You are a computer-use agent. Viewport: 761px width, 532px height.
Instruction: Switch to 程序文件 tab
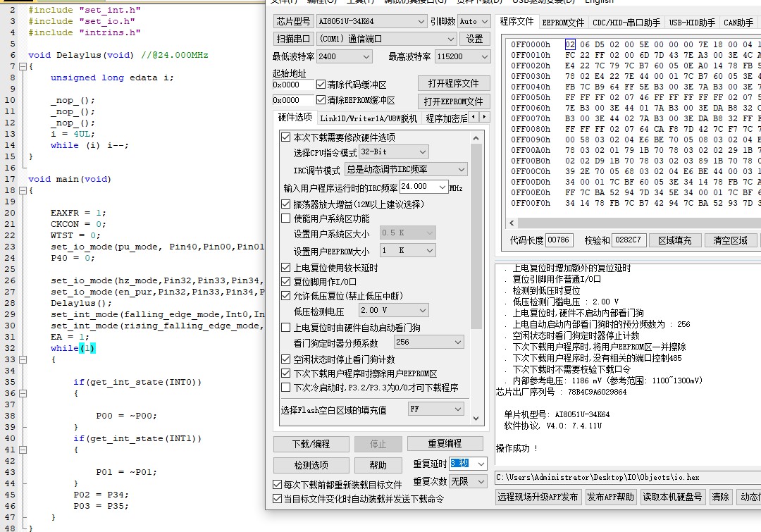click(516, 21)
